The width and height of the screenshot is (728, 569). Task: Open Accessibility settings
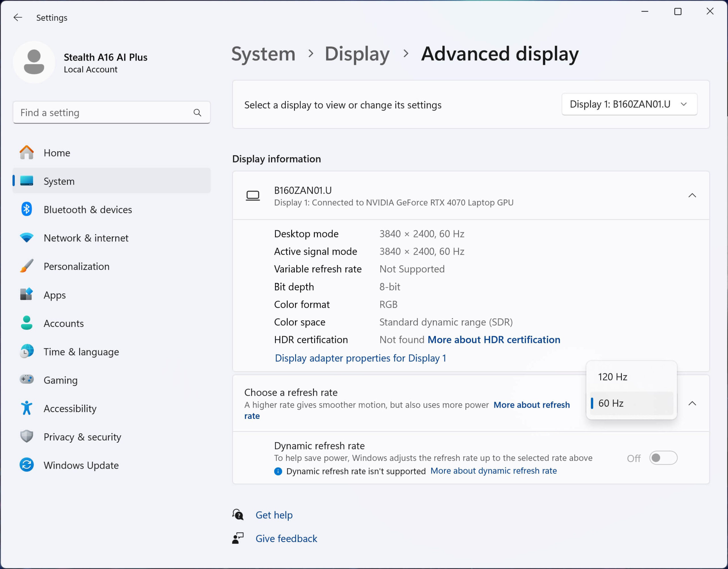(x=112, y=408)
